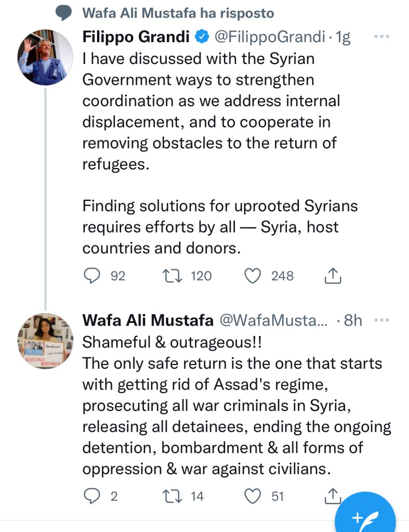The height and width of the screenshot is (532, 409).
Task: Open the reply bubble icon by "ha risposto"
Action: tap(64, 12)
